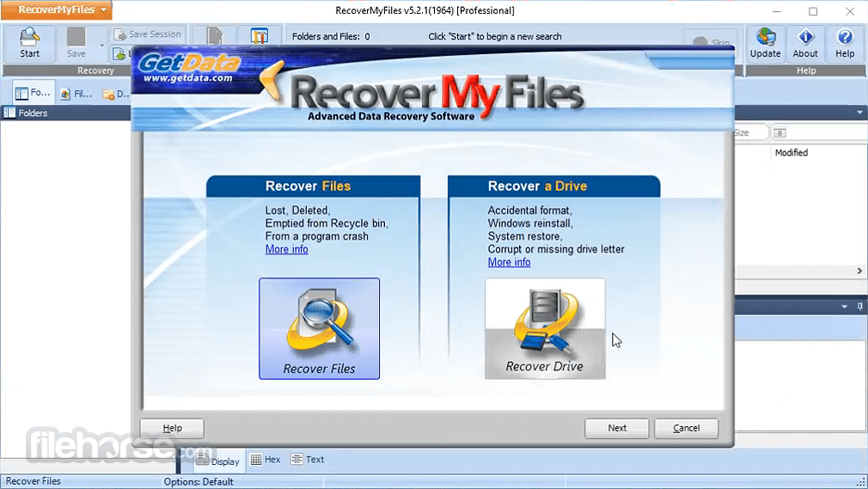868x489 pixels.
Task: Select the Recover Drive tile
Action: [x=545, y=328]
